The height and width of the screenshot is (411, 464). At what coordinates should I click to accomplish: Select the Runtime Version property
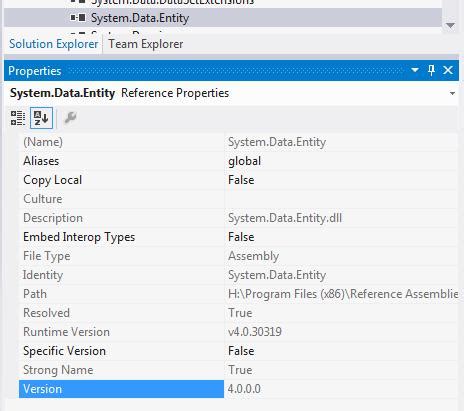point(121,332)
